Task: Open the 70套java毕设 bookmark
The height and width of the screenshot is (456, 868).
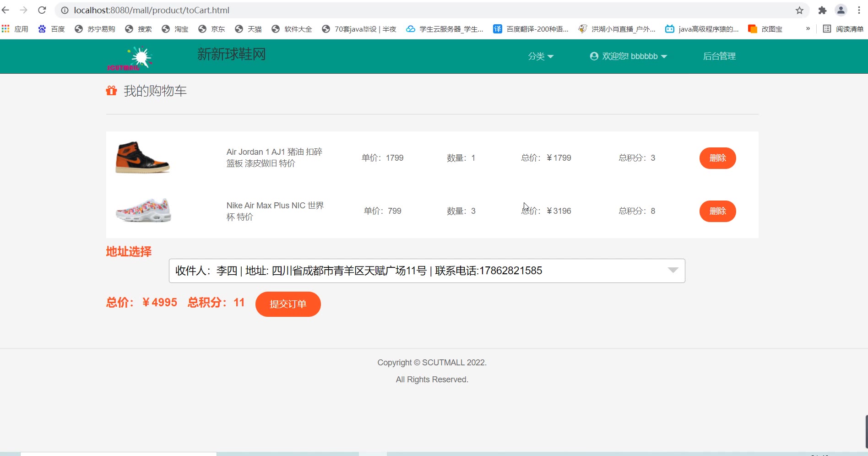Action: coord(359,29)
